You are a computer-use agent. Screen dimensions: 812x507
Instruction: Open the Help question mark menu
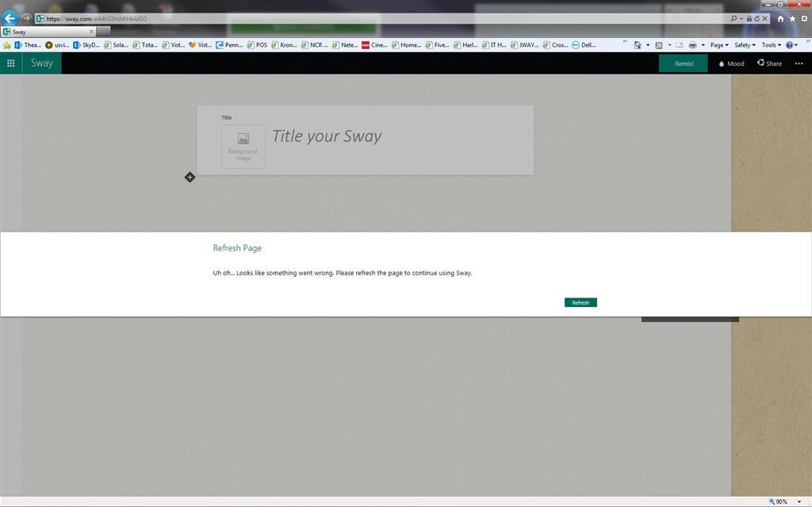791,45
